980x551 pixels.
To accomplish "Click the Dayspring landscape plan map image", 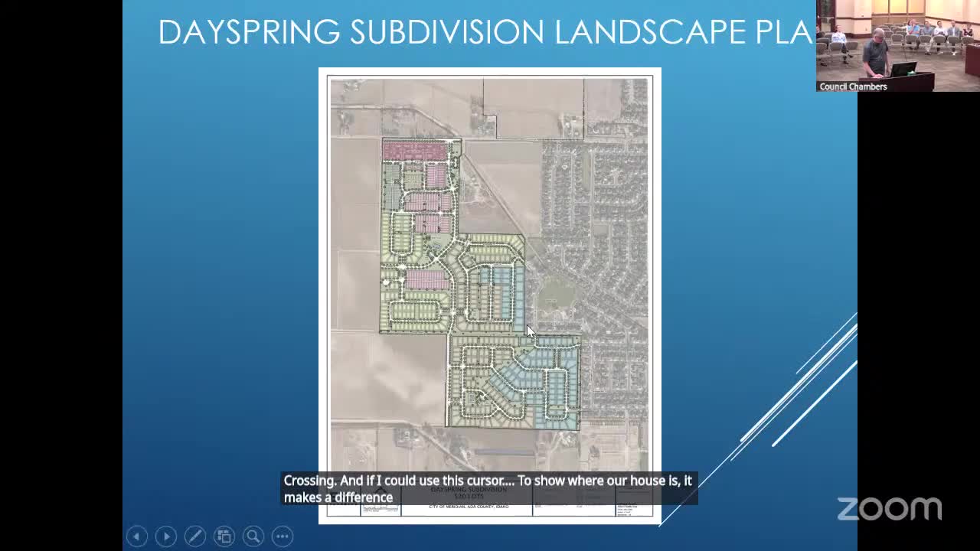I will tap(490, 296).
